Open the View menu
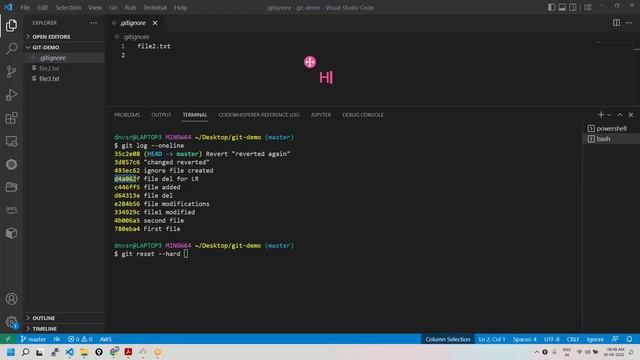 95,7
